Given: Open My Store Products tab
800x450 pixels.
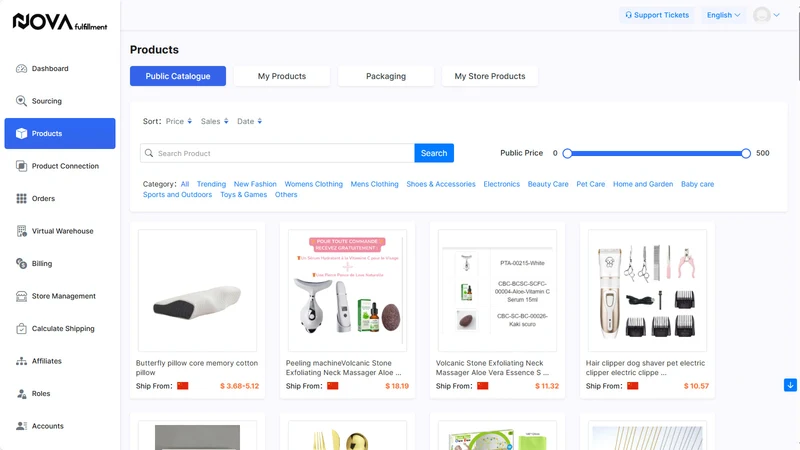Looking at the screenshot, I should tap(490, 76).
